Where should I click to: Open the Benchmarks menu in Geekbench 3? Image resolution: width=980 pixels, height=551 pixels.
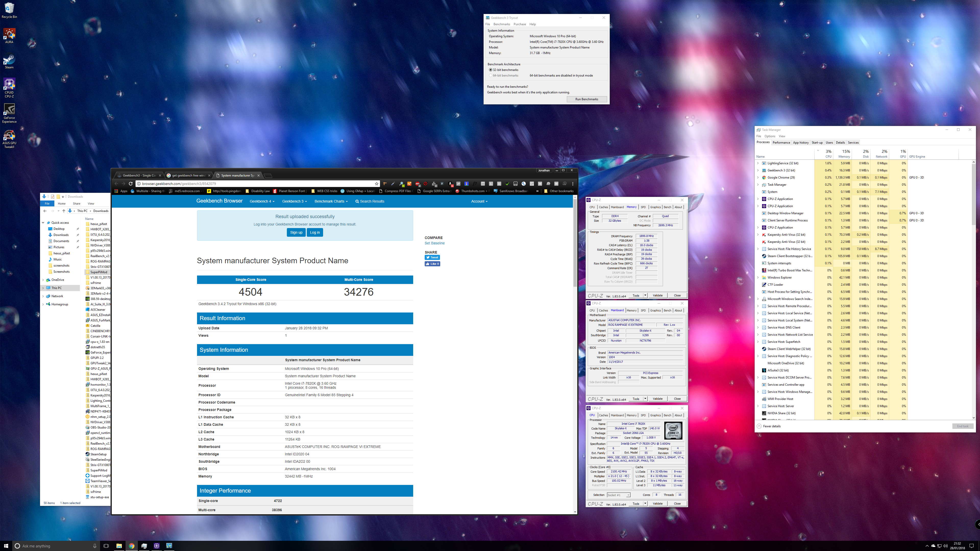pos(501,24)
